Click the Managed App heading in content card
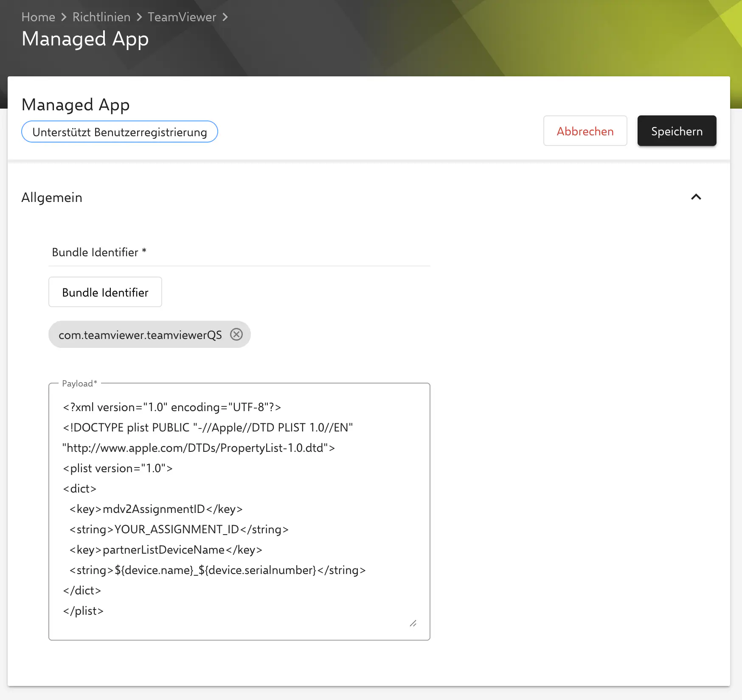The height and width of the screenshot is (700, 742). 76,104
